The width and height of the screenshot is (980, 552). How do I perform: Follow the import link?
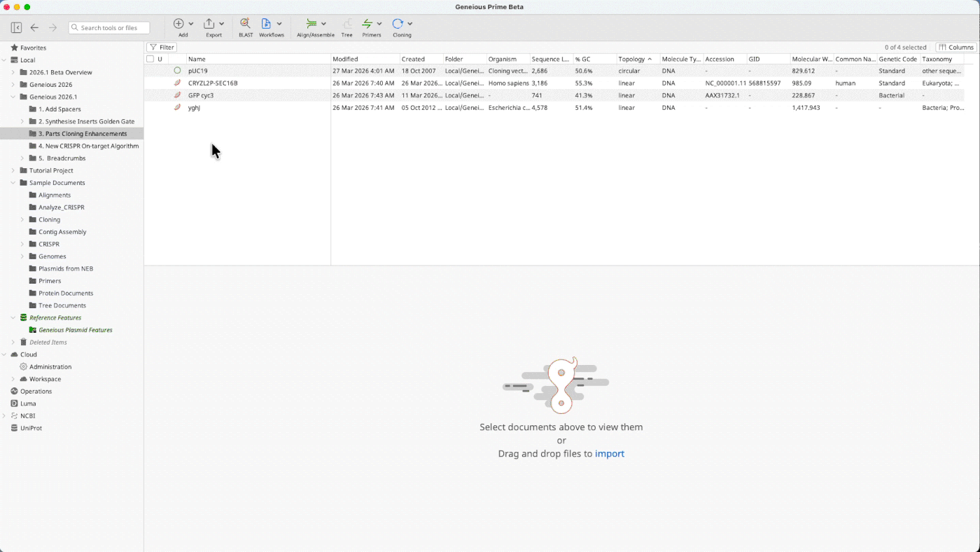point(610,453)
